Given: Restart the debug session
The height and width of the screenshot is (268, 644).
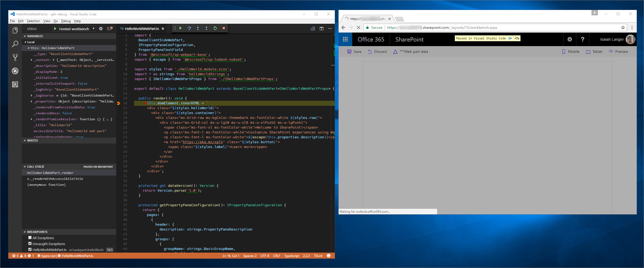Looking at the screenshot, I should (x=215, y=28).
